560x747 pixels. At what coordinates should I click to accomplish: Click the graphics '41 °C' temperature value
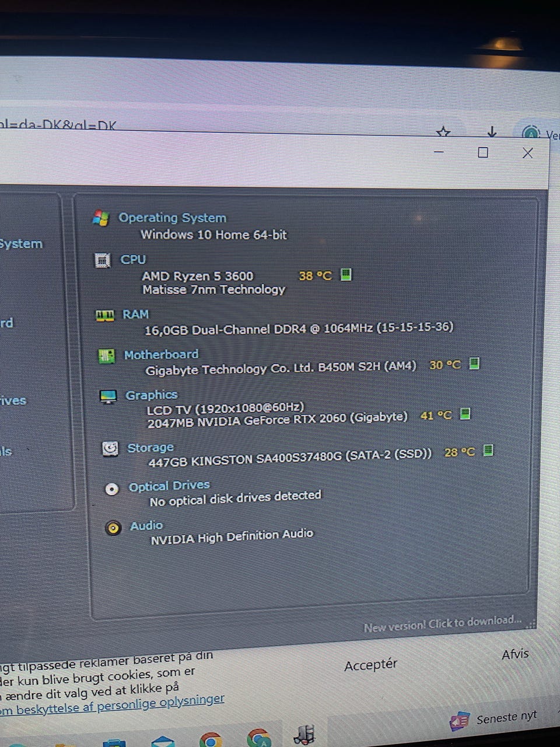[436, 416]
